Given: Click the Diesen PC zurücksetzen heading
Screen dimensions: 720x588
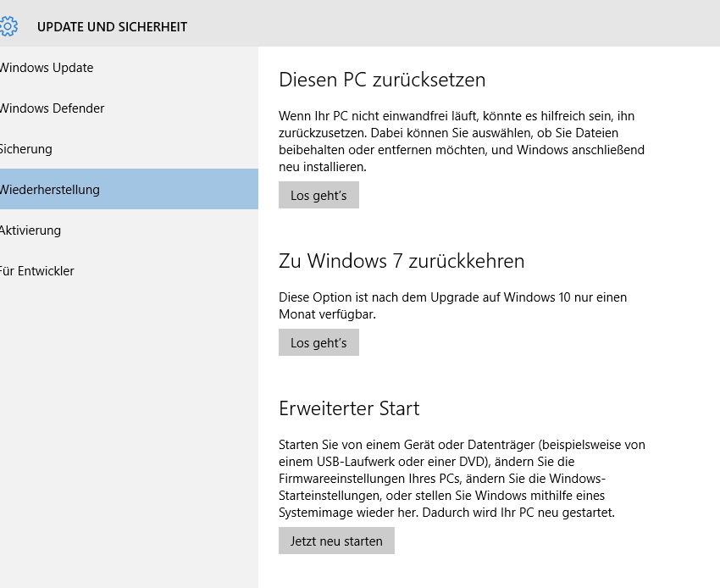Looking at the screenshot, I should click(x=382, y=80).
